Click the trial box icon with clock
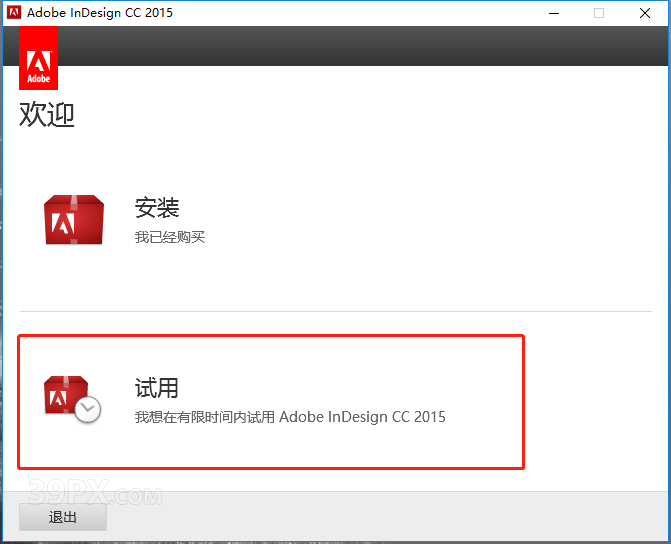Viewport: 671px width, 544px height. [x=72, y=399]
